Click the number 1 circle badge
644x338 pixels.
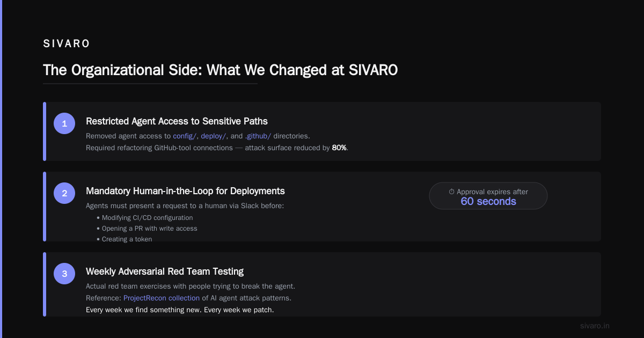point(64,123)
